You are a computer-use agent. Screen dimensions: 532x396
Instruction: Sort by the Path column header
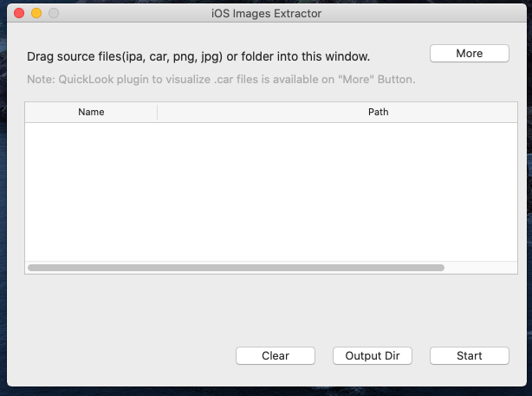click(378, 113)
